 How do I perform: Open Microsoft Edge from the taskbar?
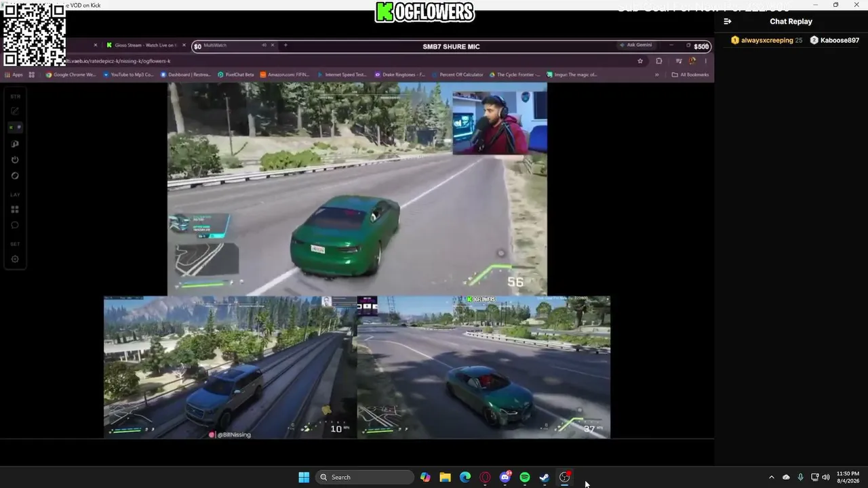click(465, 477)
